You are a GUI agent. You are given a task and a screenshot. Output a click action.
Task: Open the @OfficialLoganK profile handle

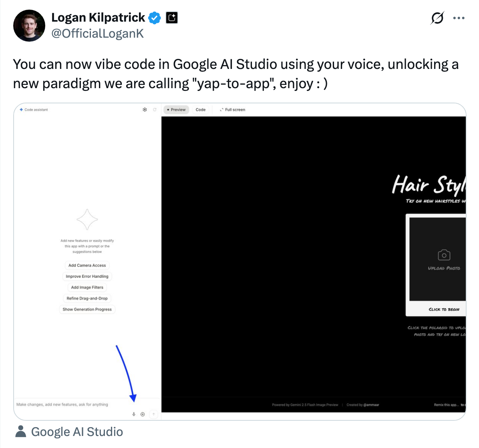(97, 34)
